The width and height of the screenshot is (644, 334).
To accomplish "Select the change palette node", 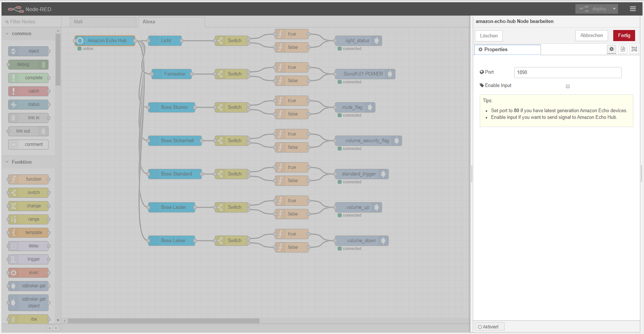I will point(29,206).
